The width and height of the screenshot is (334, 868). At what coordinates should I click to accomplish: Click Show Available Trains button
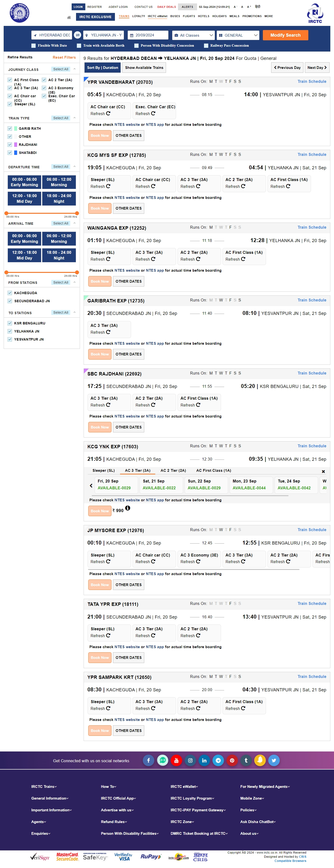click(144, 67)
